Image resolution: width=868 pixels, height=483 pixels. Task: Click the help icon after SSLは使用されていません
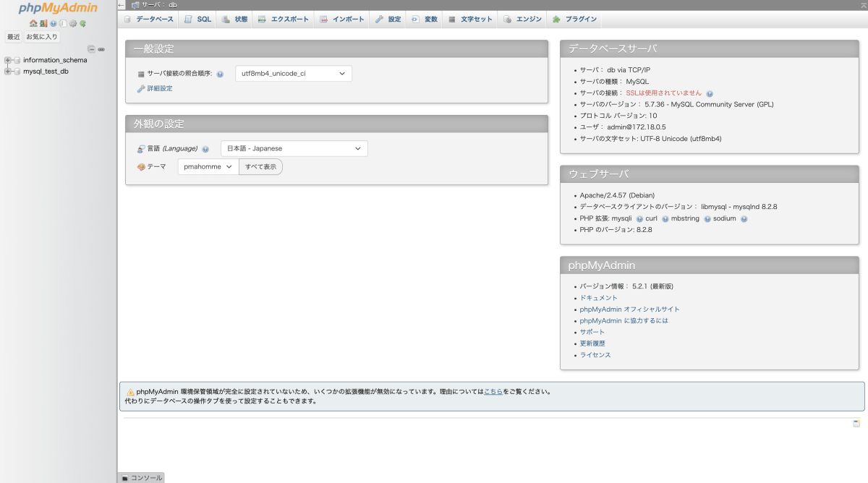[x=710, y=93]
